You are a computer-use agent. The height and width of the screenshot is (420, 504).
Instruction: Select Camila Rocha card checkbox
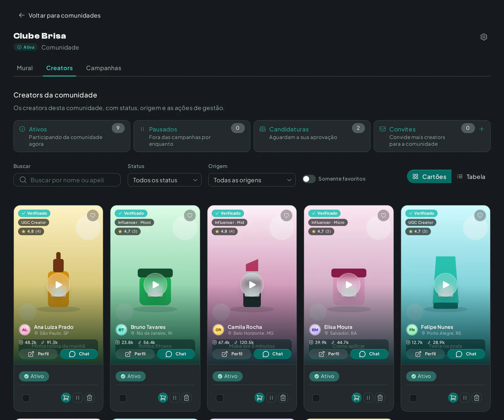pos(220,398)
